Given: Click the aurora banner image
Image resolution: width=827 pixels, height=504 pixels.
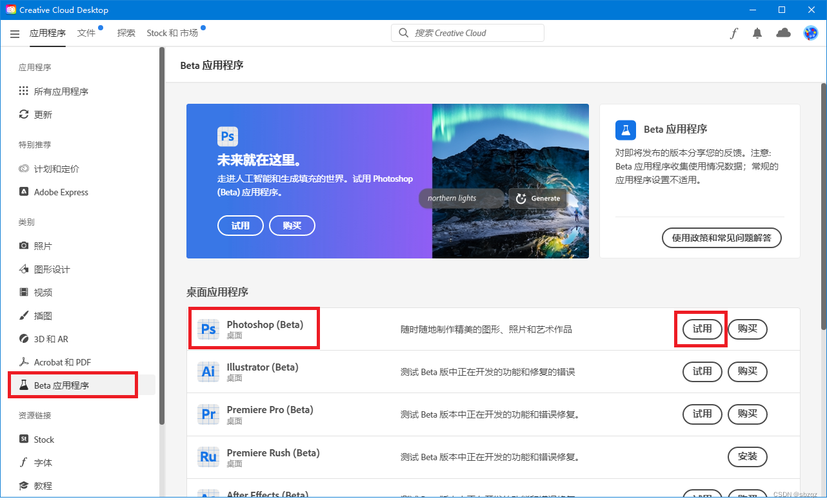Looking at the screenshot, I should tap(510, 181).
